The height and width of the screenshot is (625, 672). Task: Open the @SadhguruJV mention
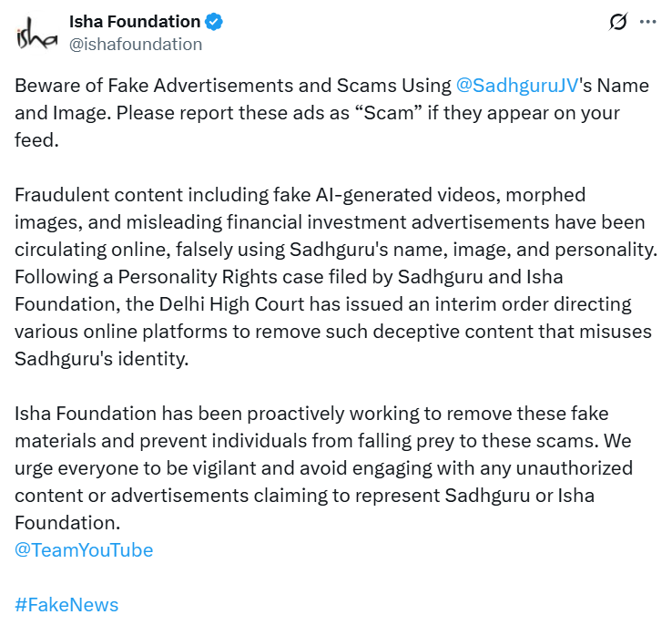(x=518, y=86)
